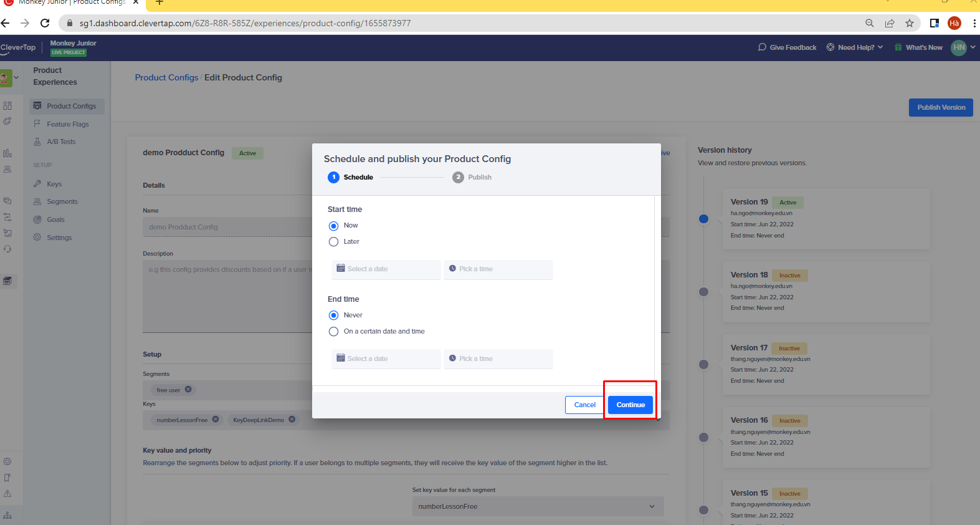Open the people segments icon in left rail

pyautogui.click(x=7, y=169)
